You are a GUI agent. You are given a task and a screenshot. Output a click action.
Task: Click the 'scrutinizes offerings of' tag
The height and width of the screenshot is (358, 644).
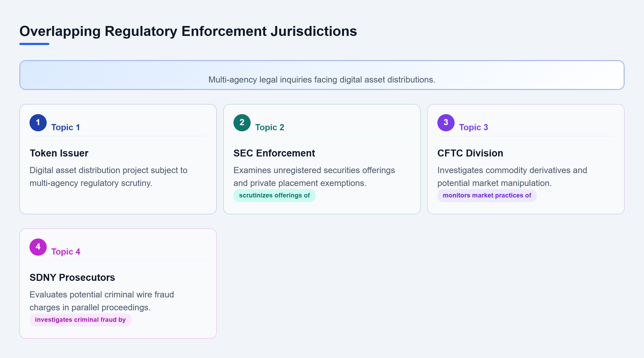(274, 196)
